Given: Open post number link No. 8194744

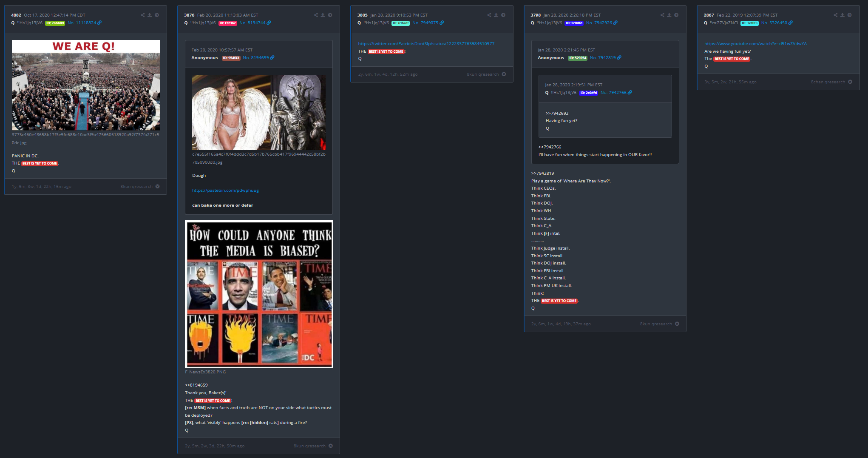Looking at the screenshot, I should [252, 23].
